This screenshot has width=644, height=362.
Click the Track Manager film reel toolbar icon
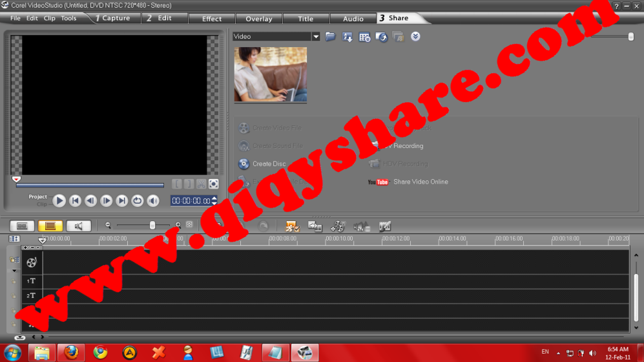tap(338, 226)
